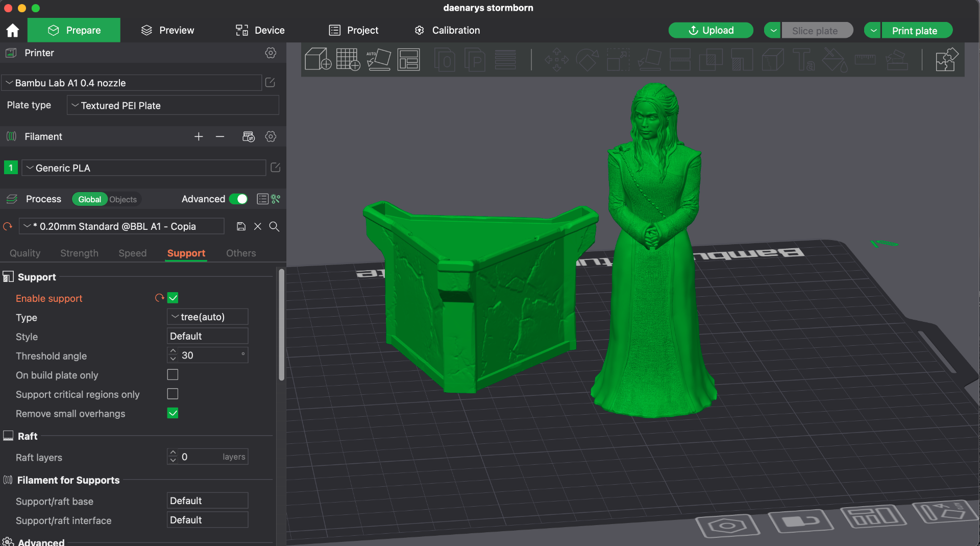Go to the Home screen icon

click(13, 30)
